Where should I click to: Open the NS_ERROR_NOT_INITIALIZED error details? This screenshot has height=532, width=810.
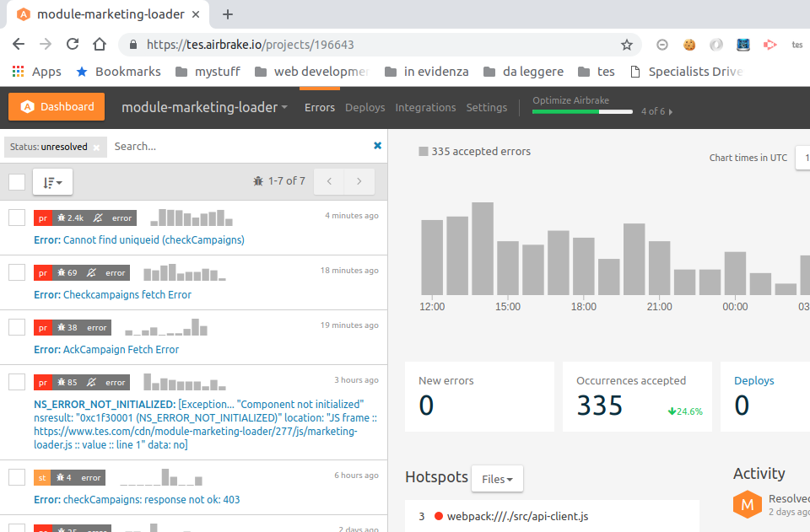click(206, 424)
